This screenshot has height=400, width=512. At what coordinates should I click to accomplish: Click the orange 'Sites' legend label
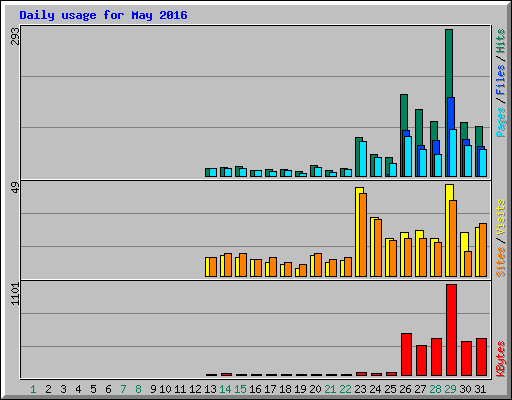pyautogui.click(x=500, y=262)
